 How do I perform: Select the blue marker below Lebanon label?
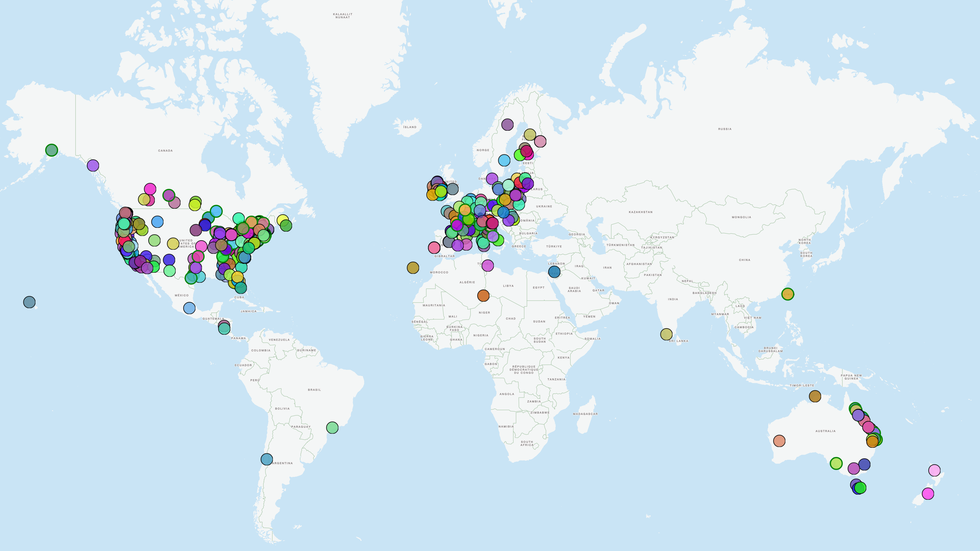[x=554, y=272]
